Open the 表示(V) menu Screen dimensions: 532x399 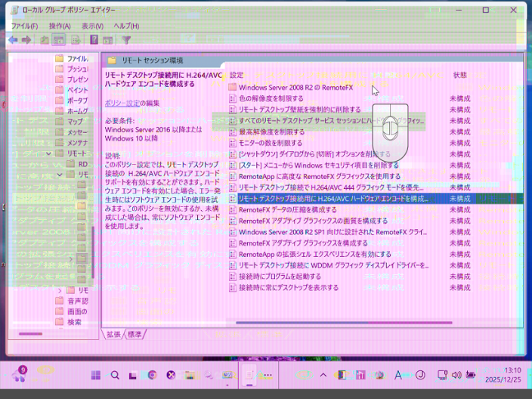[92, 25]
